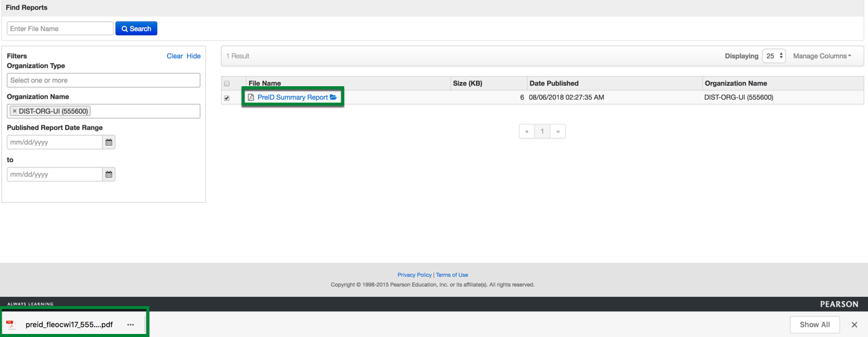Click the Enter File Name search field
Viewport: 868px width, 337px height.
pyautogui.click(x=59, y=29)
